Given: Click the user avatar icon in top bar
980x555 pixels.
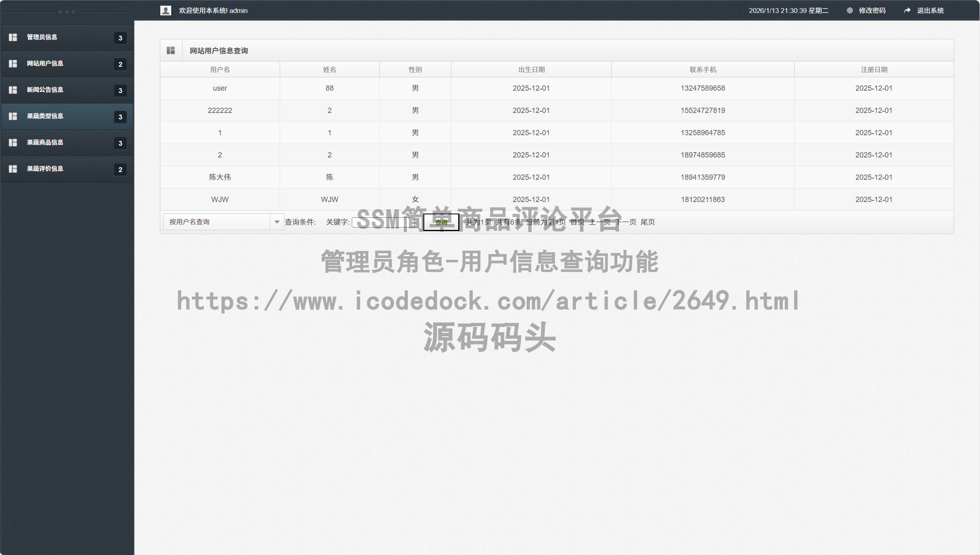Looking at the screenshot, I should 166,10.
